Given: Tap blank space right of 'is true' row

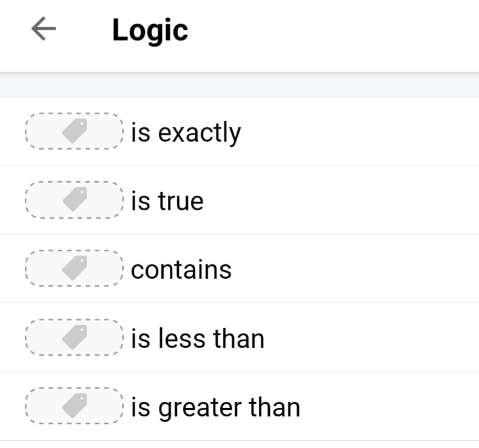Looking at the screenshot, I should (x=364, y=200).
